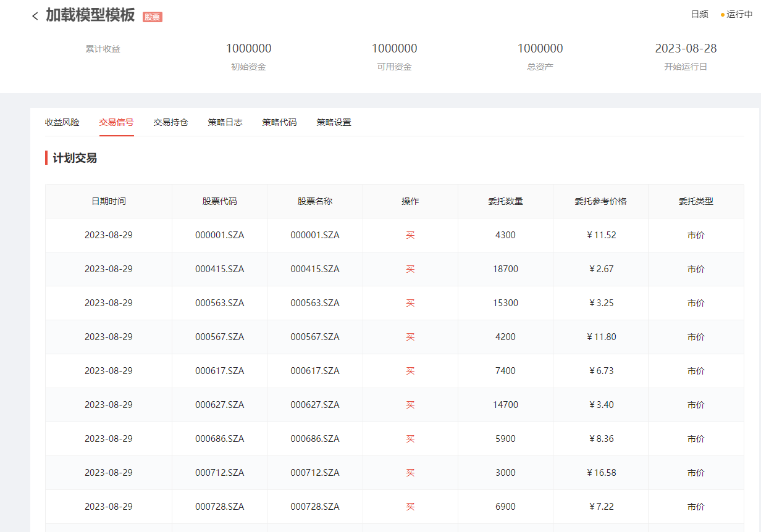Image resolution: width=761 pixels, height=532 pixels.
Task: Click the back arrow beside 加载模型模板
Action: pos(35,16)
